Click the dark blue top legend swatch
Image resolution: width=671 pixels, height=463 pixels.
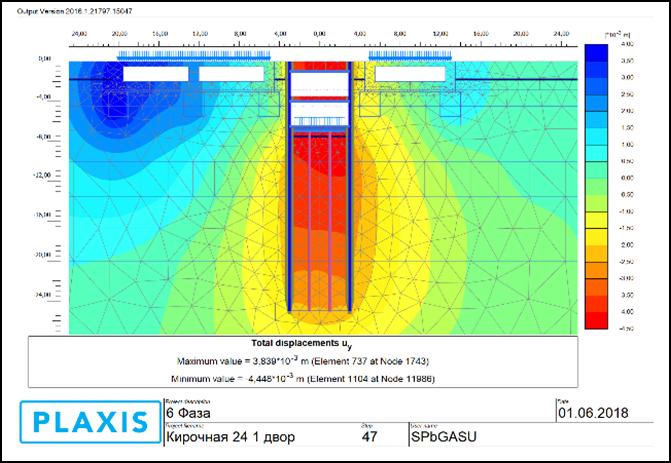593,52
